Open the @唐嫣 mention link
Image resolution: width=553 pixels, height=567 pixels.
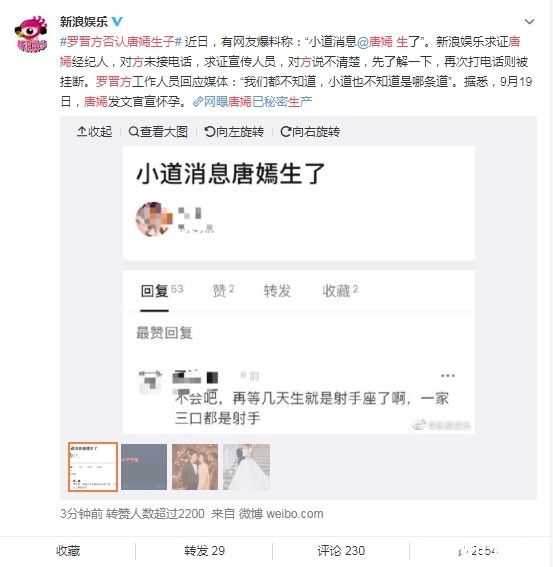(x=375, y=42)
